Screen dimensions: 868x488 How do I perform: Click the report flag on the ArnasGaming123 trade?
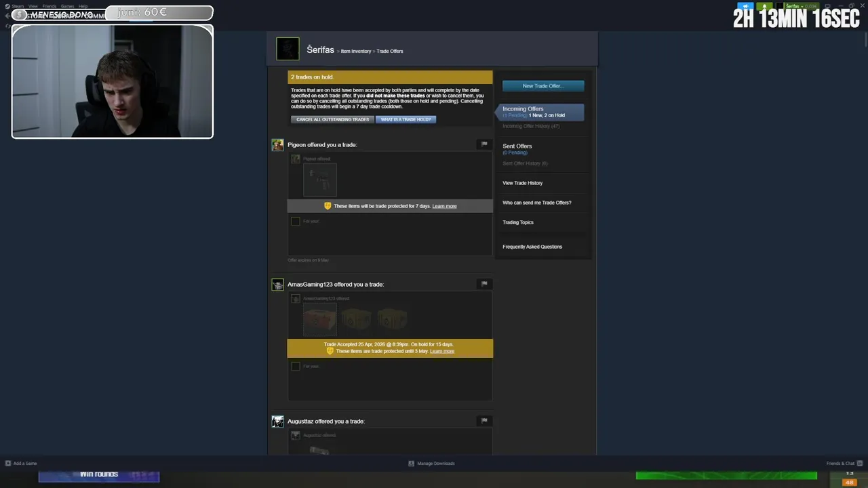click(484, 283)
